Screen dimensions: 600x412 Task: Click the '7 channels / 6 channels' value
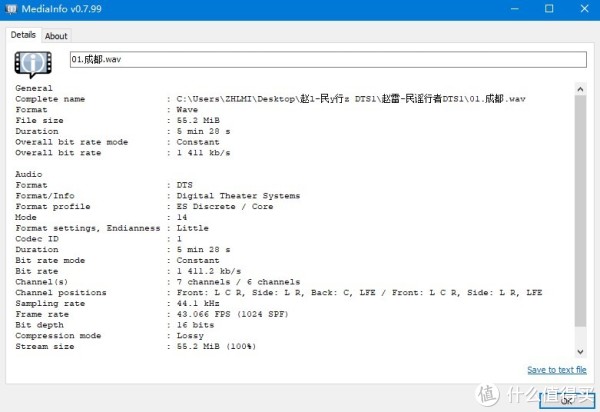[x=238, y=282]
